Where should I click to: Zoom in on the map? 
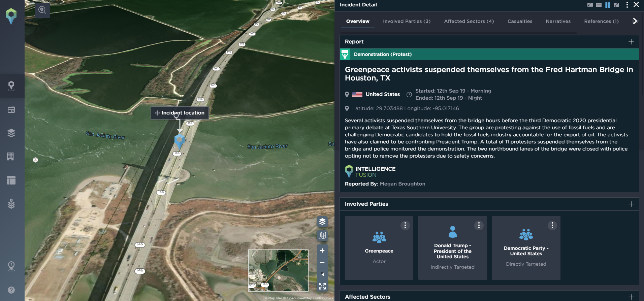pyautogui.click(x=322, y=250)
